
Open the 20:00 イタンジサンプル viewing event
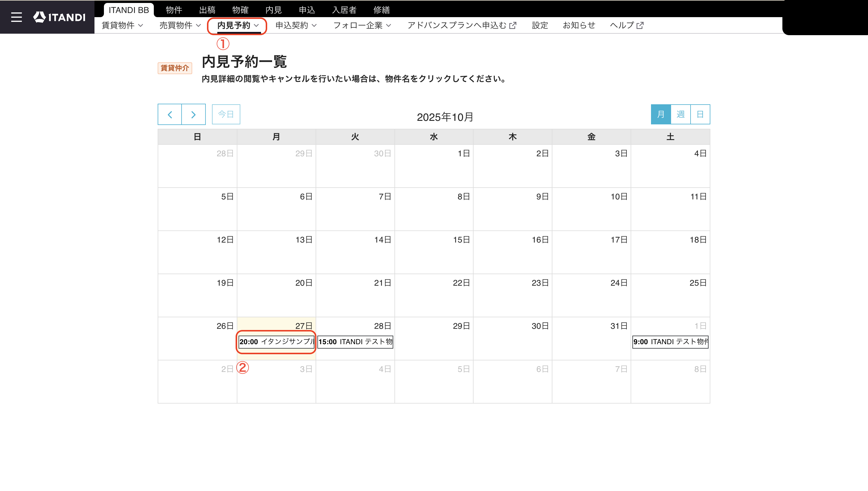pos(276,342)
